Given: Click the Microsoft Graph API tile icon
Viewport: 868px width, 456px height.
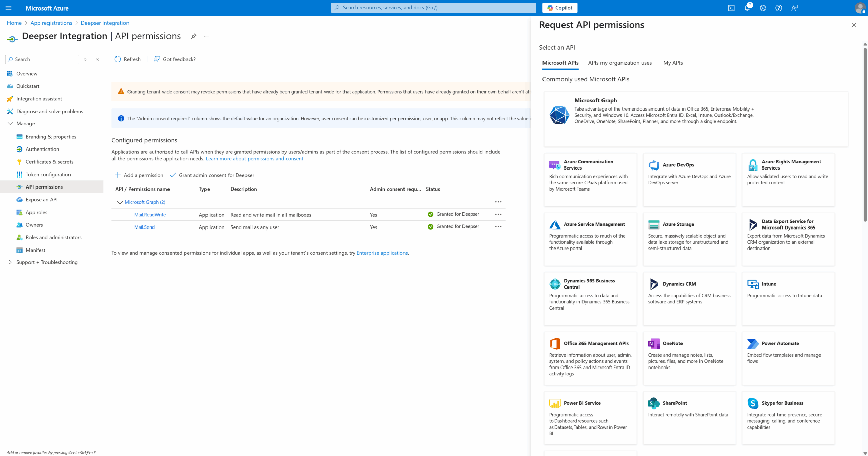Looking at the screenshot, I should (x=559, y=115).
